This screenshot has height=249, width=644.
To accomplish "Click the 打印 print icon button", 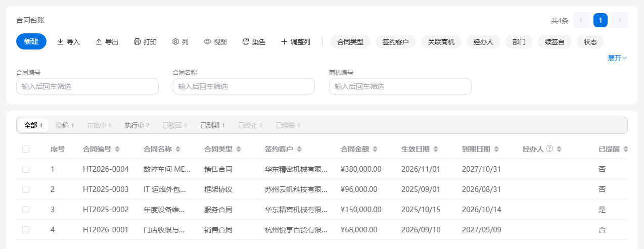I will (145, 42).
